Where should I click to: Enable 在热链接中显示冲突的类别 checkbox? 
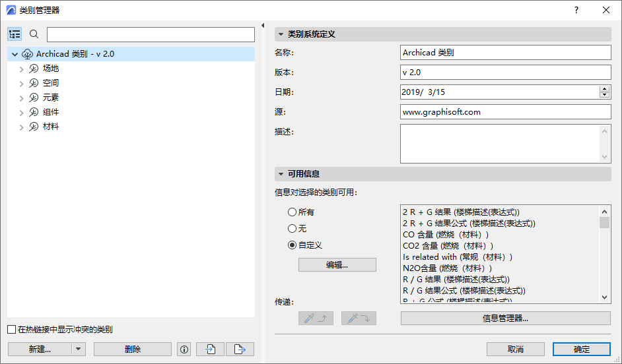(12, 330)
